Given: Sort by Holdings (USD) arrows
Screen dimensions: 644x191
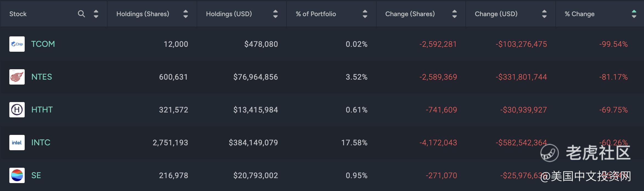Looking at the screenshot, I should tap(275, 14).
